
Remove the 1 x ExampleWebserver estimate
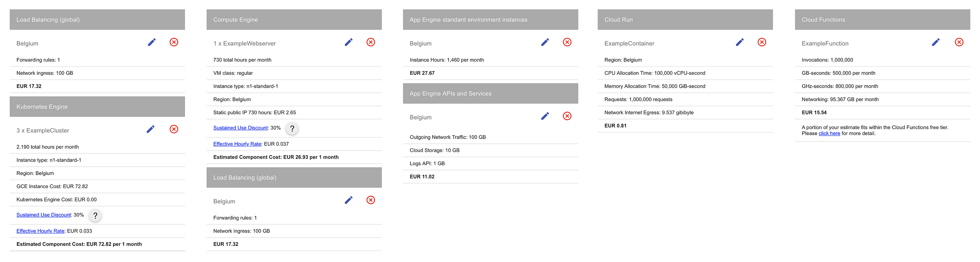click(371, 42)
